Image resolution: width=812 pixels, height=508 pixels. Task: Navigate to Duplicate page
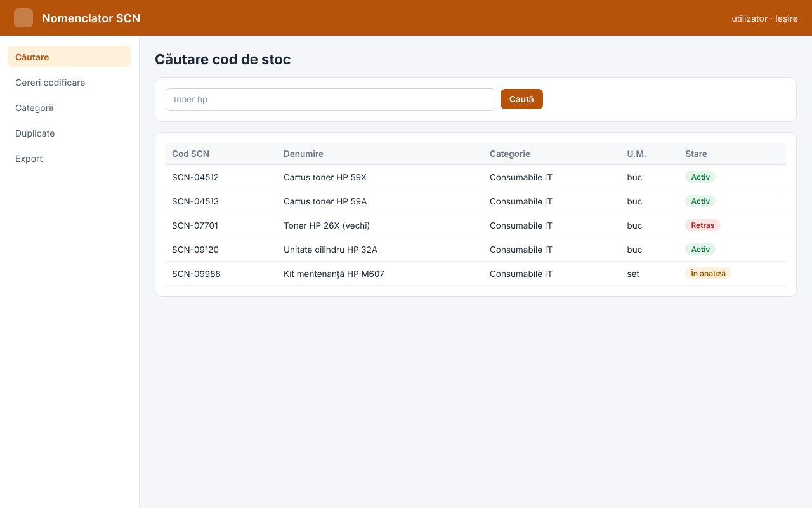pos(70,133)
